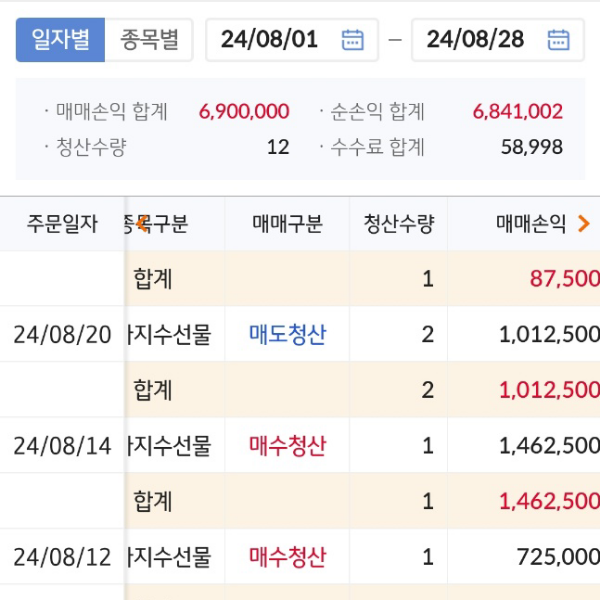
Task: Click the 24/08/28 end date field
Action: tap(475, 40)
